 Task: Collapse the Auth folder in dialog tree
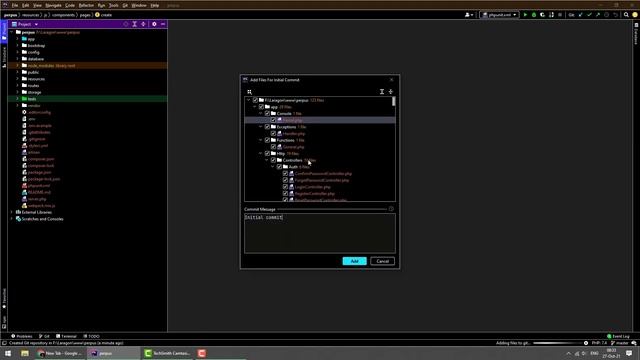pyautogui.click(x=273, y=167)
